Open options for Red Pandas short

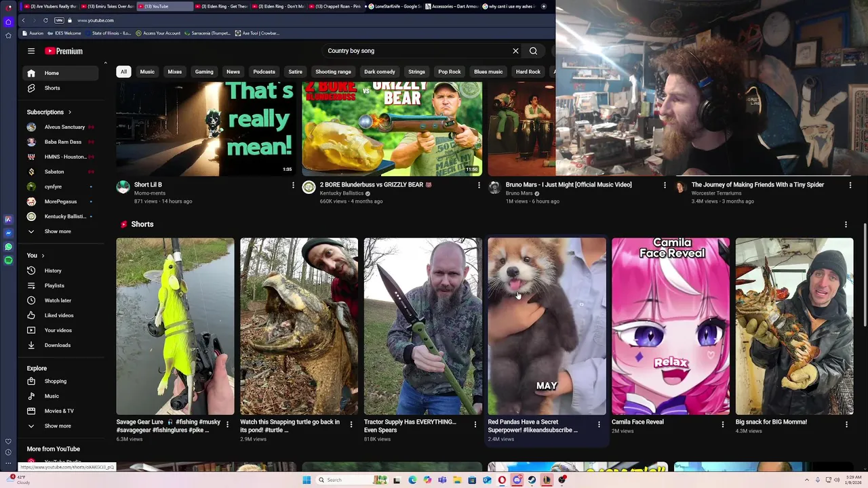[x=599, y=425]
